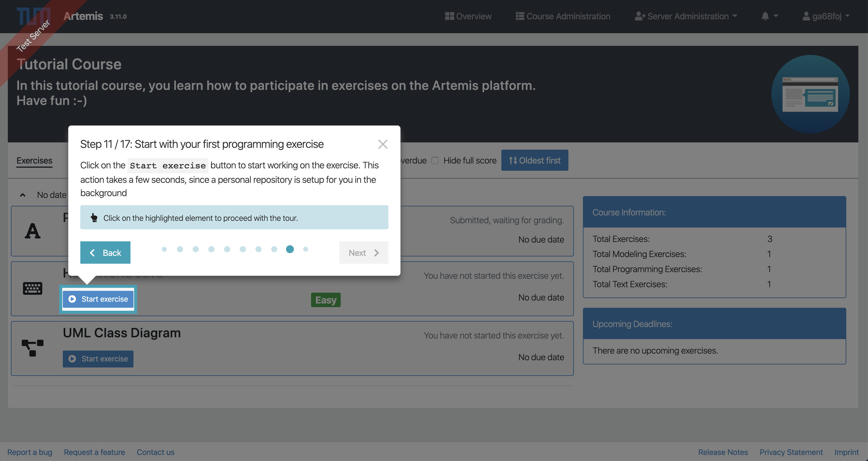Screen dimensions: 868x461
Task: Open the Request a feature link
Action: click(x=94, y=452)
